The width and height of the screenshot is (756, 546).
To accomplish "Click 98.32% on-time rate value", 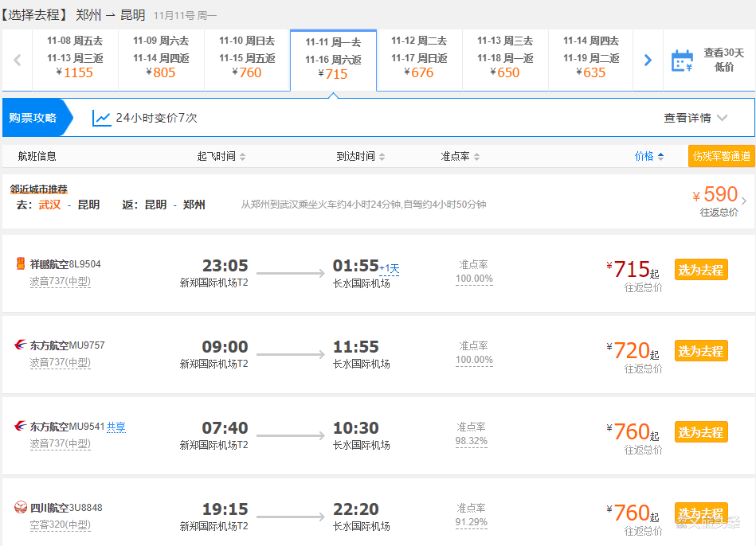I will [472, 441].
